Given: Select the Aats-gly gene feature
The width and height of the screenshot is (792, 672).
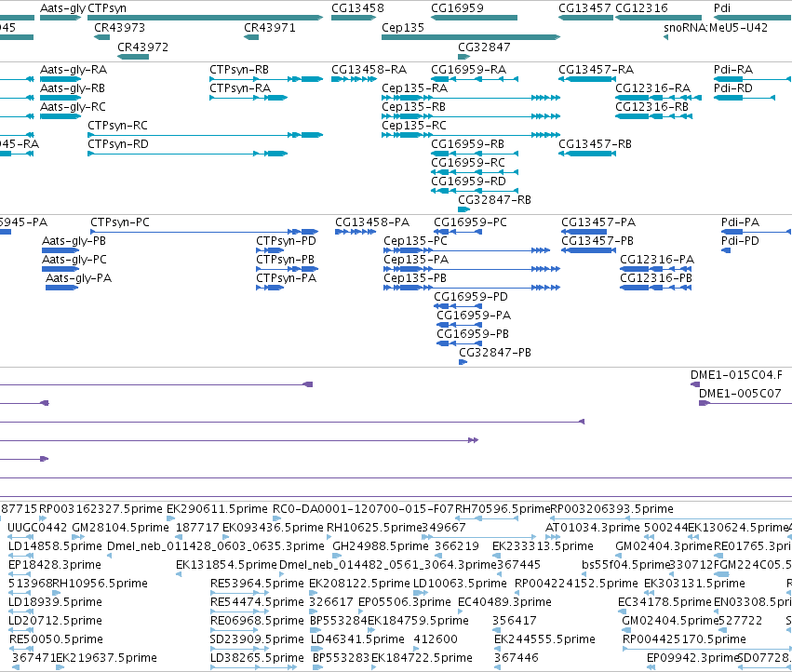Looking at the screenshot, I should 60,18.
